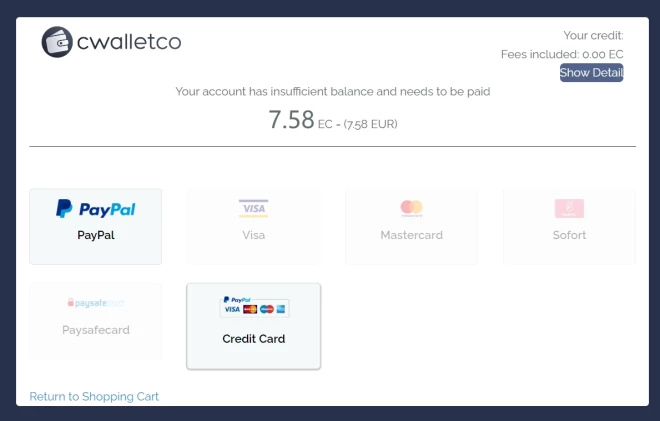Screen dimensions: 660x421
Task: Click the PayPal logo in the PayPal tile
Action: tap(96, 209)
